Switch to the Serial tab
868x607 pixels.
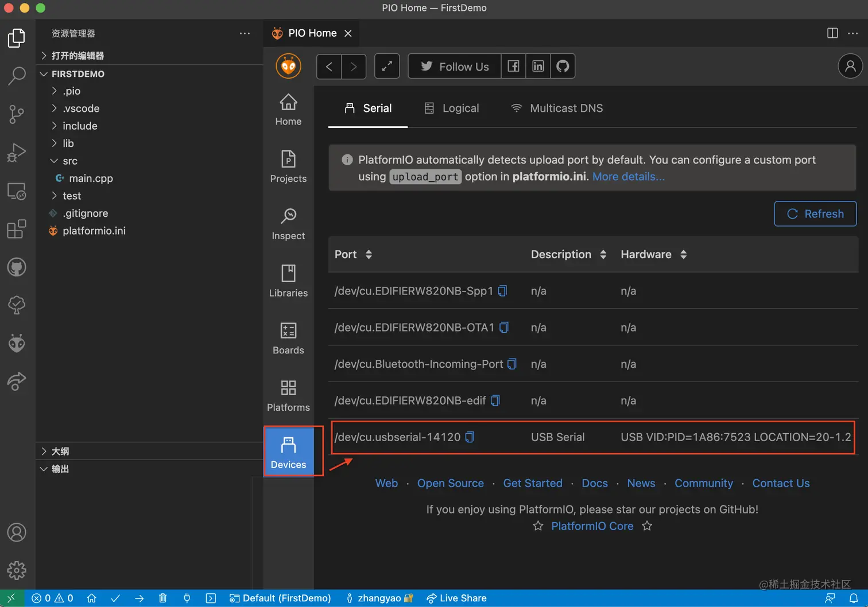coord(368,108)
